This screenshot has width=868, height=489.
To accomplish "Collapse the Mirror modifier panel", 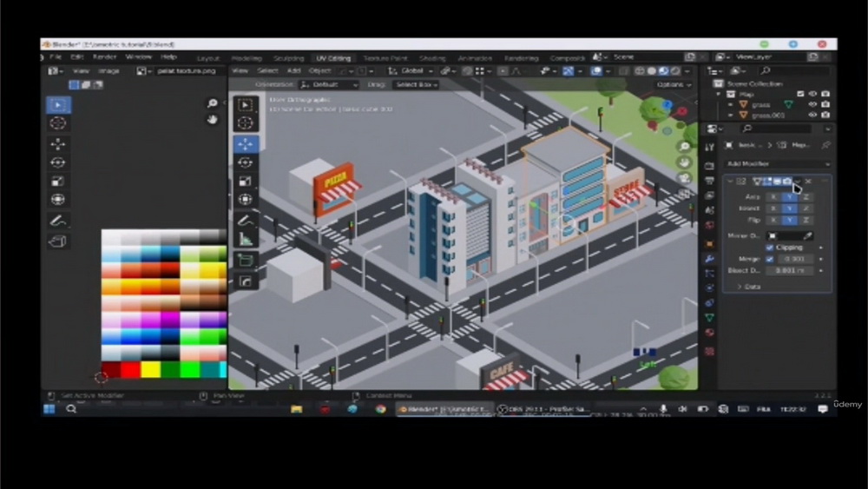I will 730,181.
